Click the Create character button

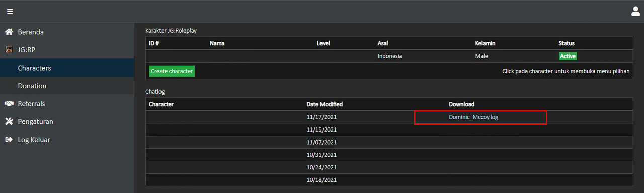point(172,71)
